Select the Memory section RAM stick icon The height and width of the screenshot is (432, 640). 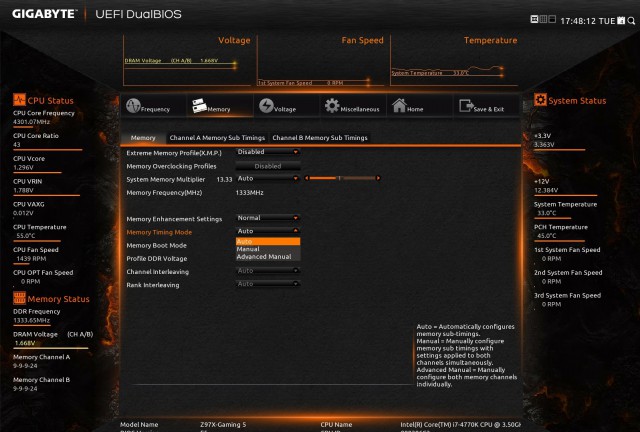tap(199, 105)
